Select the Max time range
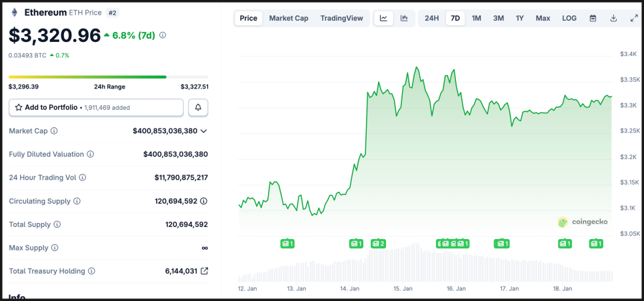Viewport: 644px width, 301px height. (x=543, y=18)
